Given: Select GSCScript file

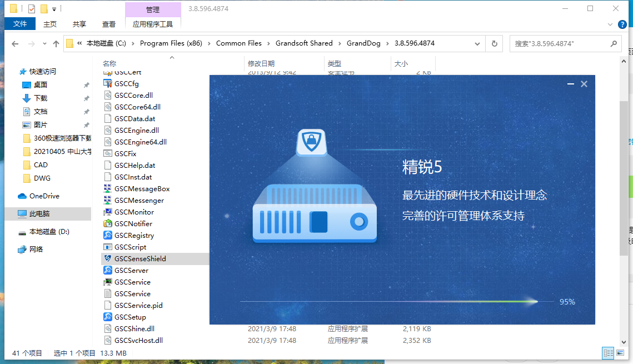Looking at the screenshot, I should 131,247.
